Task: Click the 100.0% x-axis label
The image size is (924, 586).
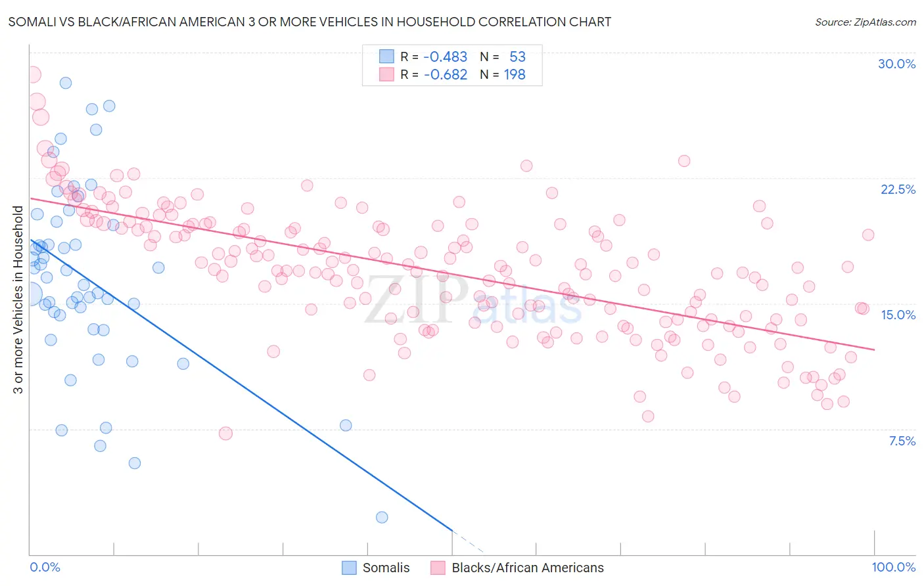Action: point(893,567)
